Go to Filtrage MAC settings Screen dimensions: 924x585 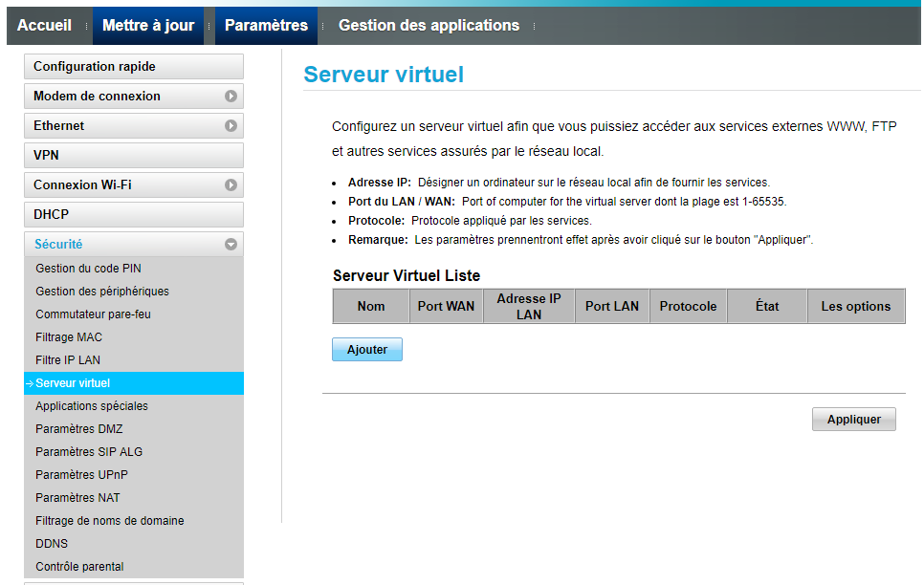coord(69,337)
